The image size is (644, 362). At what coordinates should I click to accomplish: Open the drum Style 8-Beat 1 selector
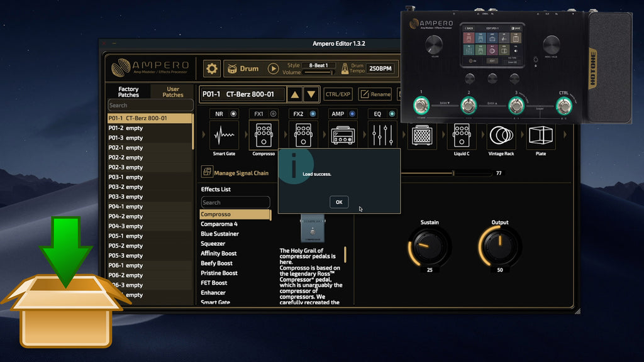click(318, 65)
